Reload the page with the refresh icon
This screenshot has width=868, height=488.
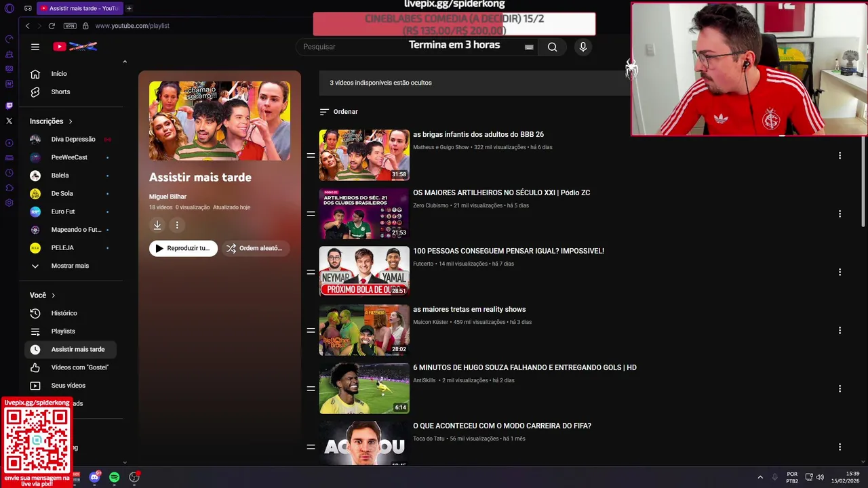(x=52, y=26)
